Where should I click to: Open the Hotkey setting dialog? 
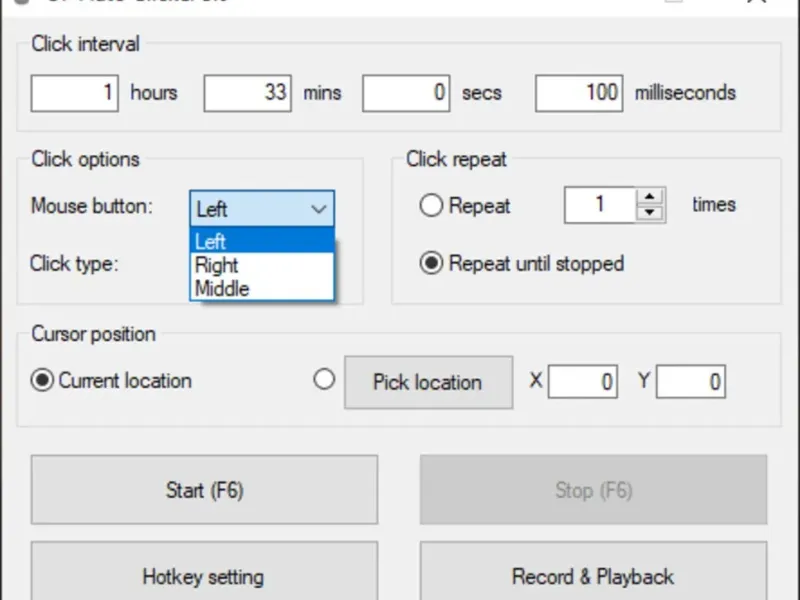pos(204,575)
